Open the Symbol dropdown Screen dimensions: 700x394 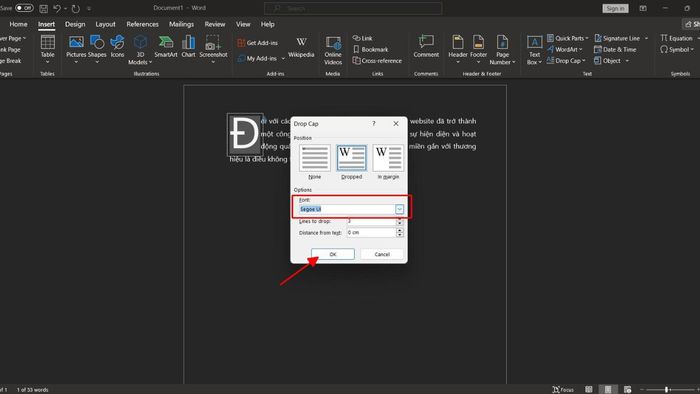(x=676, y=50)
